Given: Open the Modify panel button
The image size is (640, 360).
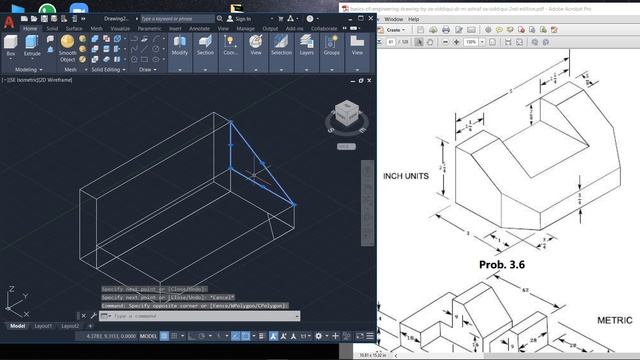Looking at the screenshot, I should click(180, 46).
